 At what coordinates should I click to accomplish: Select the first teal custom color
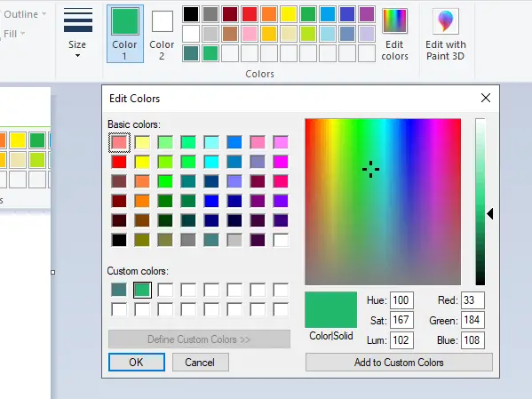119,290
